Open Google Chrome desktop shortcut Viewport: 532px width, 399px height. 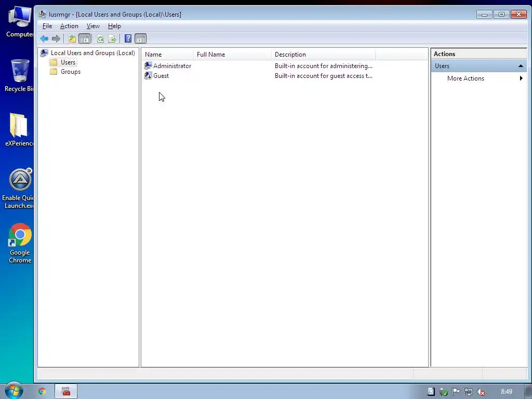tap(20, 243)
